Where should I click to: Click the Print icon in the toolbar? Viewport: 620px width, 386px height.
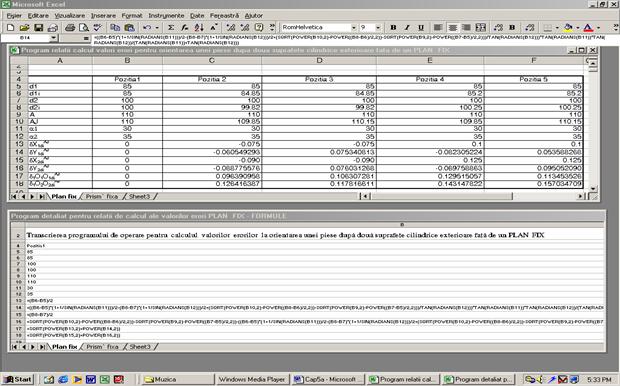click(x=70, y=27)
